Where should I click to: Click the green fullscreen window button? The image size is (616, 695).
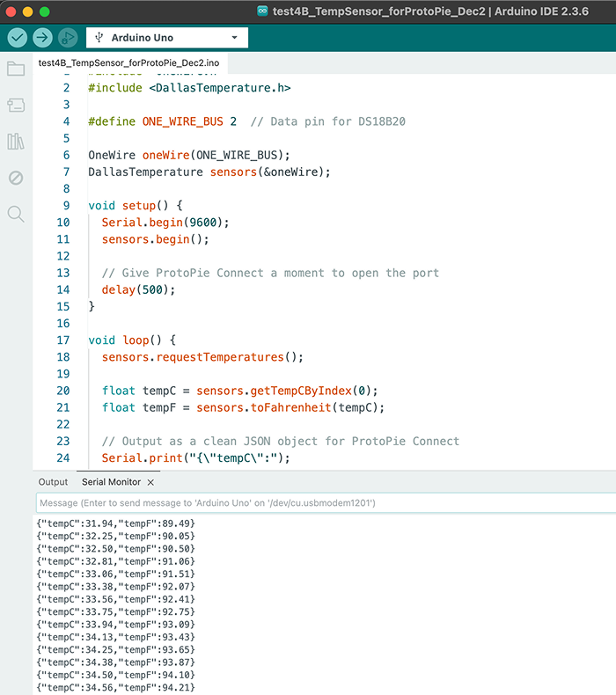pos(44,11)
